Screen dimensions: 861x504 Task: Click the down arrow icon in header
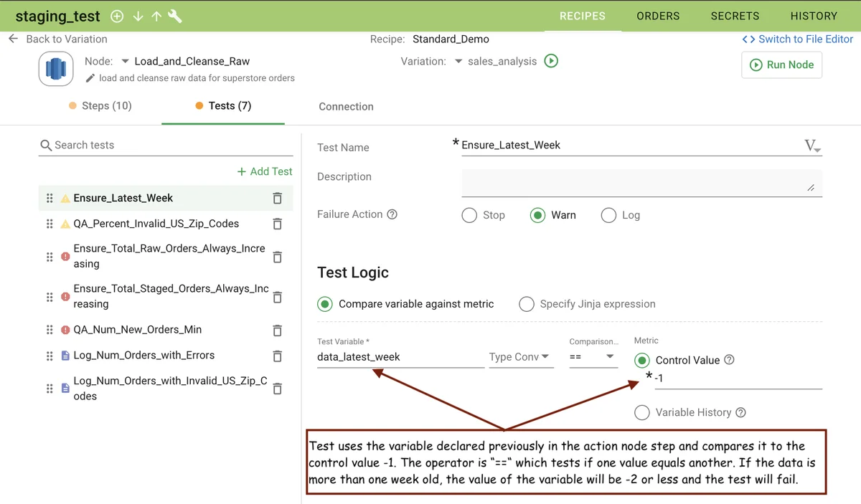pyautogui.click(x=138, y=16)
